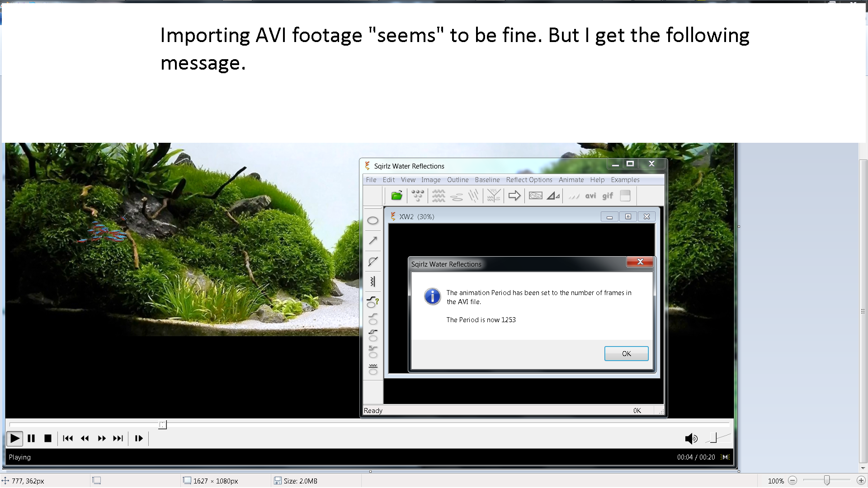The image size is (868, 488).
Task: Select the diagonal arrow tool
Action: [x=373, y=240]
